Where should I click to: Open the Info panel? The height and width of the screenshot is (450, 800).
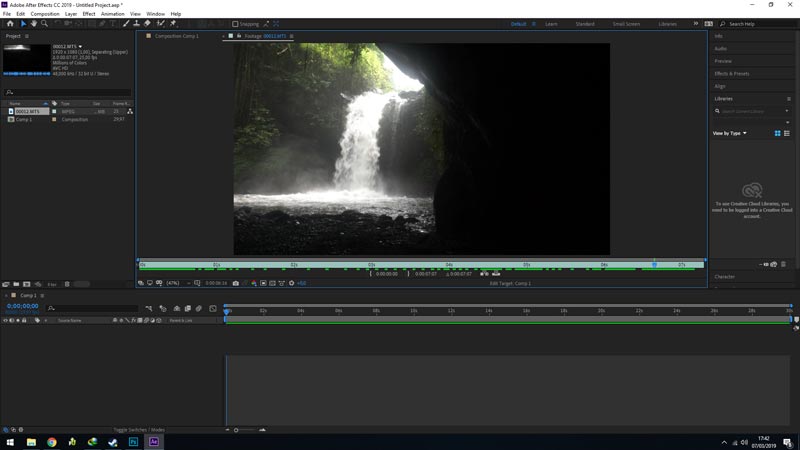[718, 36]
